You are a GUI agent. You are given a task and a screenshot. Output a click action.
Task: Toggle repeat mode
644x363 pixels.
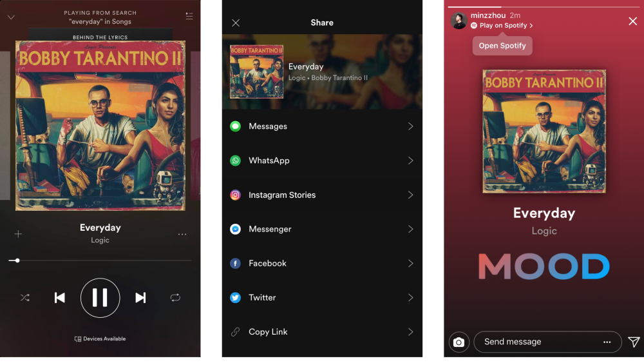(x=175, y=297)
